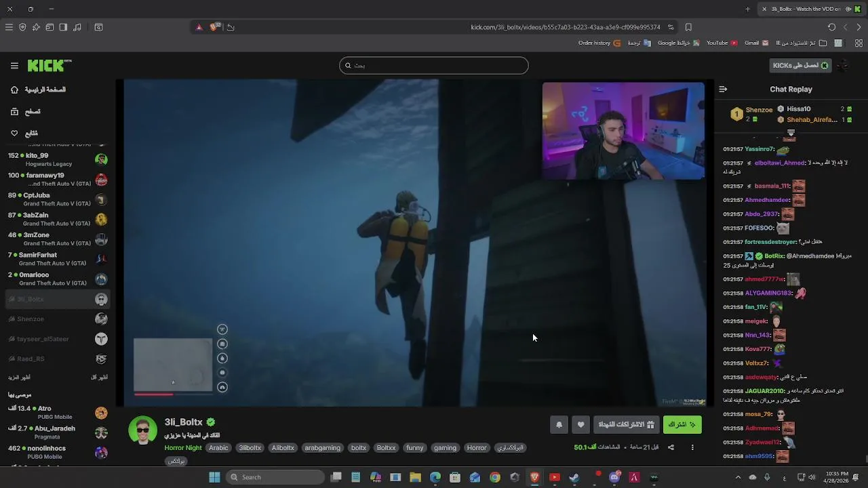Open the three-dot video options menu
This screenshot has width=868, height=488.
[692, 447]
